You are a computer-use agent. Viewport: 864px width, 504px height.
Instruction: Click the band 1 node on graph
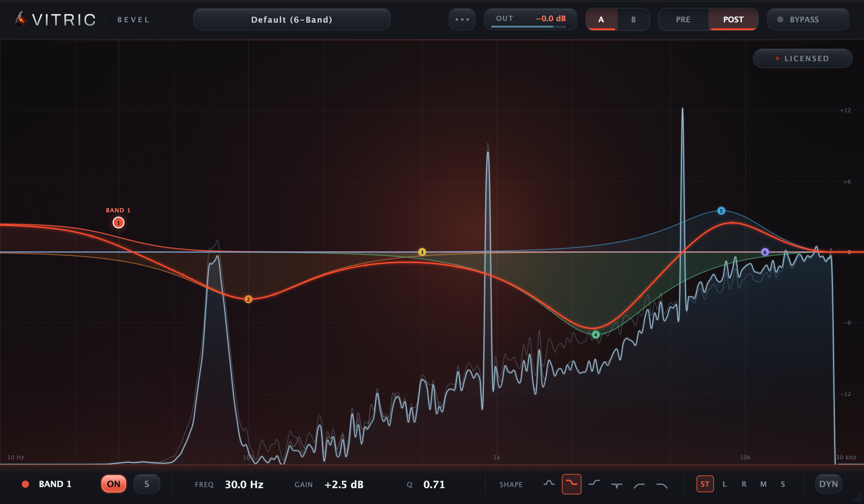pyautogui.click(x=118, y=223)
